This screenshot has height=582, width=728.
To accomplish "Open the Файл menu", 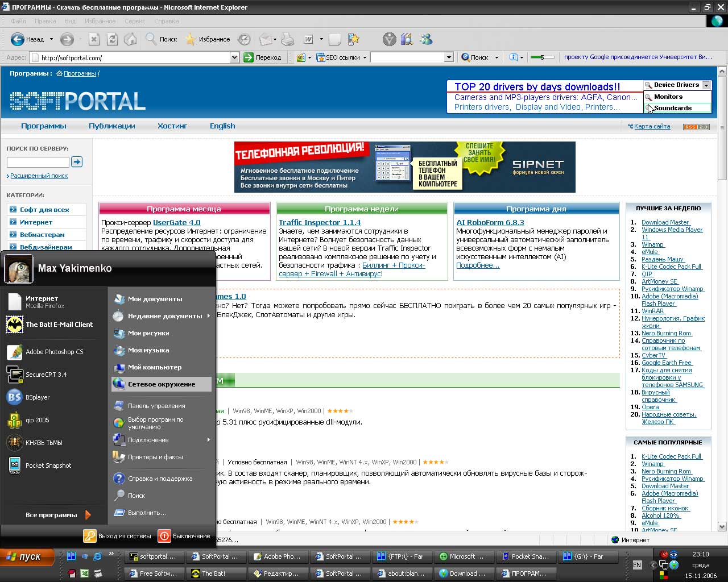I will click(x=18, y=21).
